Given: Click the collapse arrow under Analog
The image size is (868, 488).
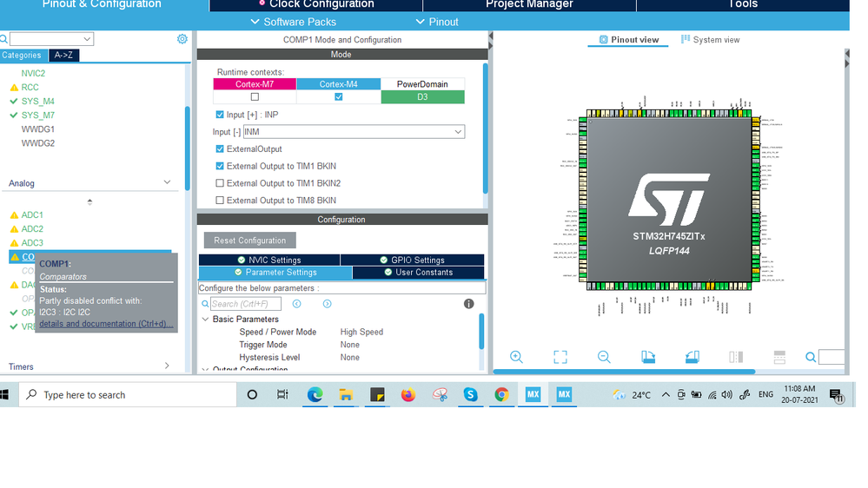Looking at the screenshot, I should (89, 202).
